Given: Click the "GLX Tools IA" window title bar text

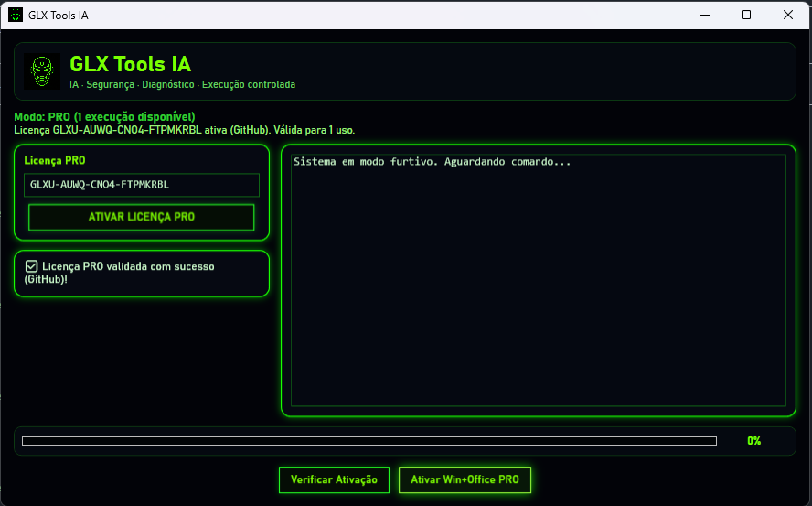Looking at the screenshot, I should click(x=59, y=16).
